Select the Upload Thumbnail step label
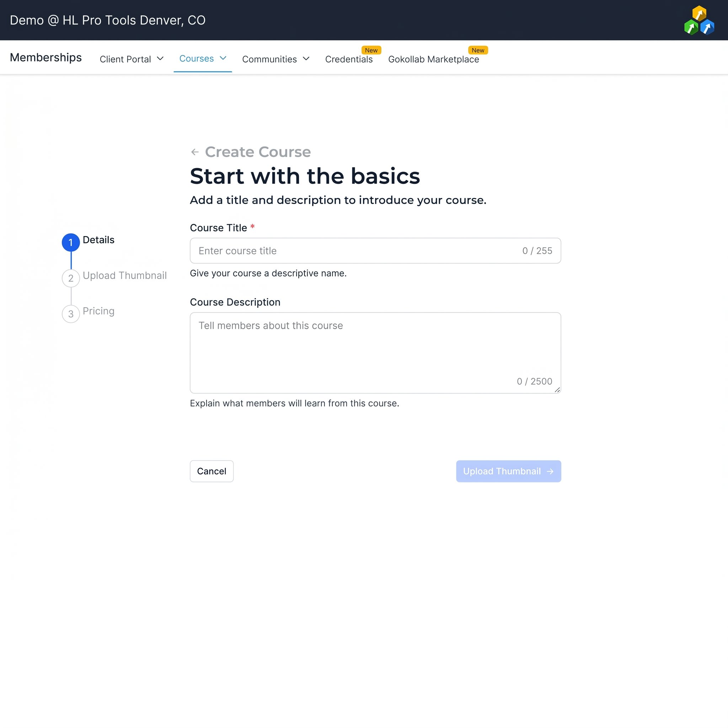The width and height of the screenshot is (728, 728). pyautogui.click(x=125, y=275)
